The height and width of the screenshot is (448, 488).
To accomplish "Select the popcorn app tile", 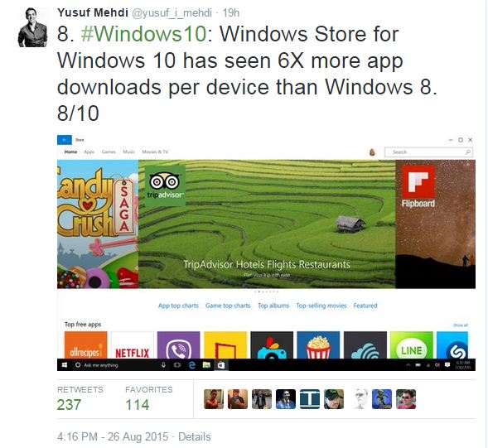I will (x=318, y=345).
